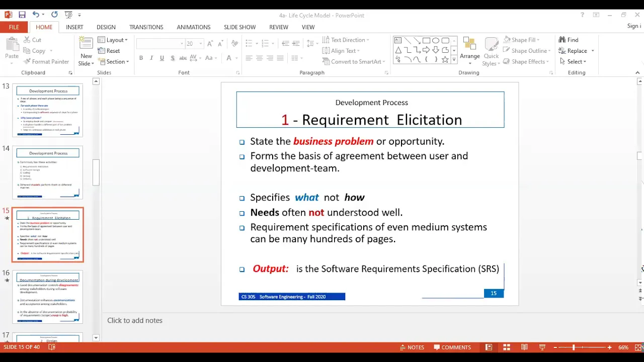Click the COMMENTS button in status bar
Image resolution: width=644 pixels, height=362 pixels.
coord(452,347)
